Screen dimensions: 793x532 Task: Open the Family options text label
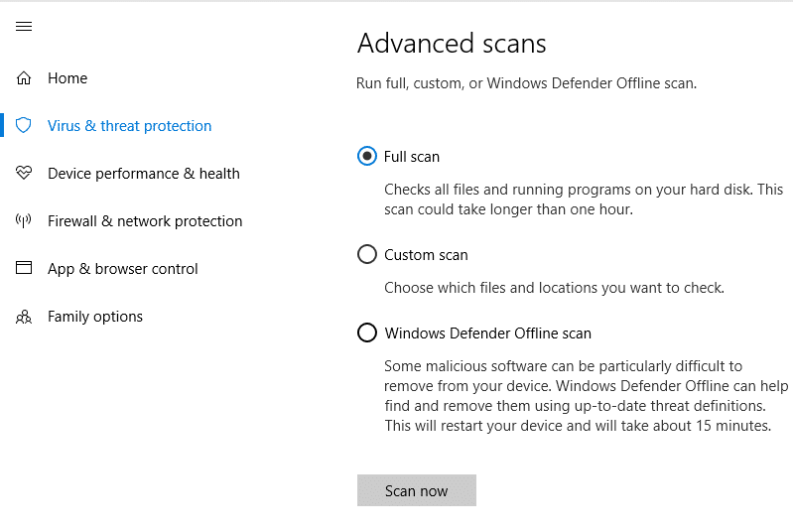(x=95, y=317)
